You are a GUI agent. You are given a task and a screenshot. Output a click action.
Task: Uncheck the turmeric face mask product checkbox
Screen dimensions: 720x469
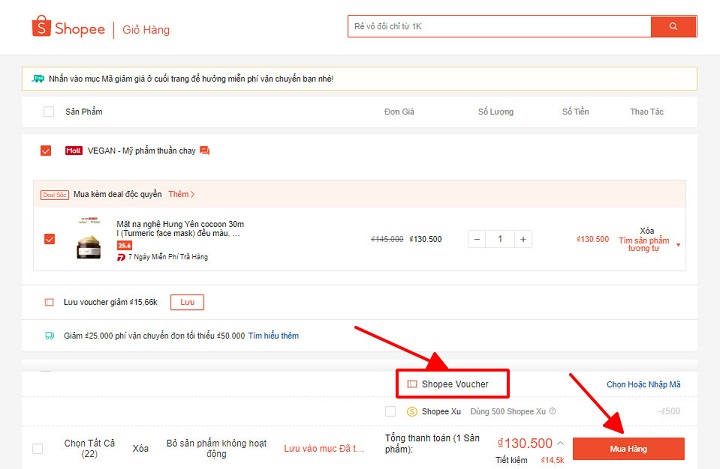(x=50, y=239)
